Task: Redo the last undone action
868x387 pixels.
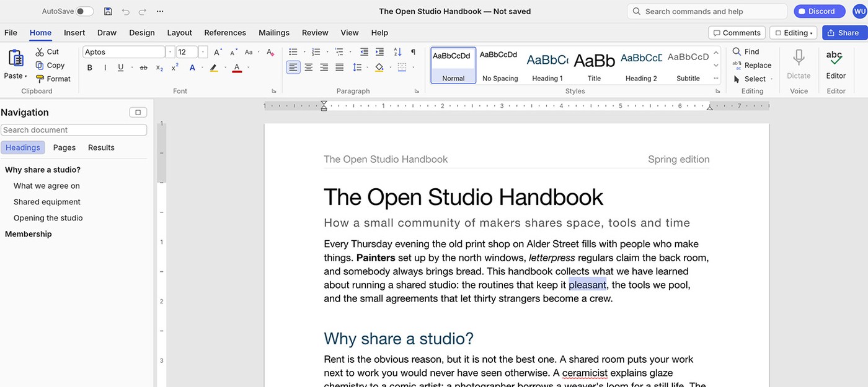Action: 143,11
